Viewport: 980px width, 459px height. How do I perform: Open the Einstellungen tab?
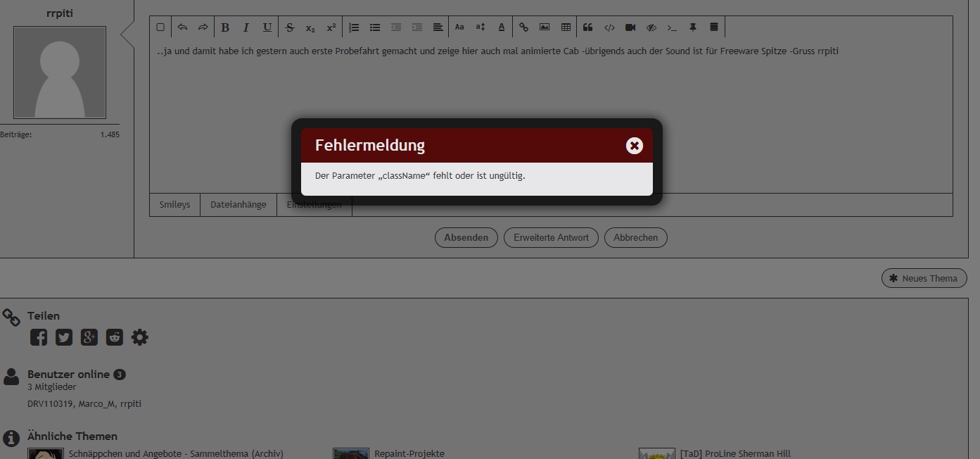pos(314,205)
